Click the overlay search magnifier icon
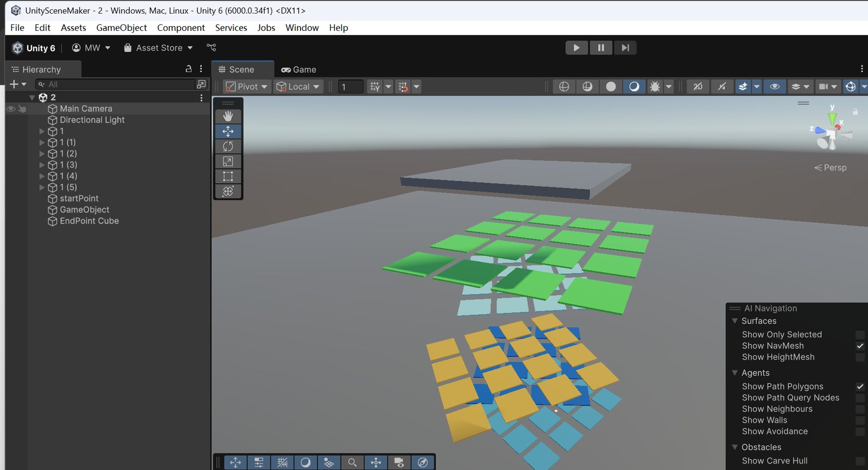Screen dimensions: 868x470 point(352,462)
